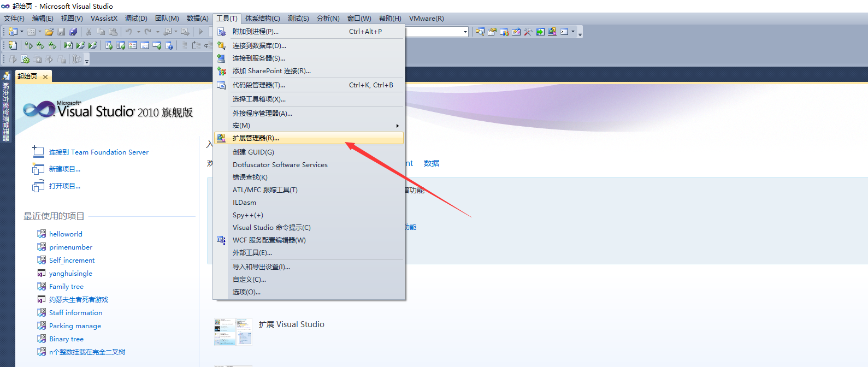Click the 扩展 Visual Studio thumbnail image
Viewport: 868px width, 367px height.
233,332
